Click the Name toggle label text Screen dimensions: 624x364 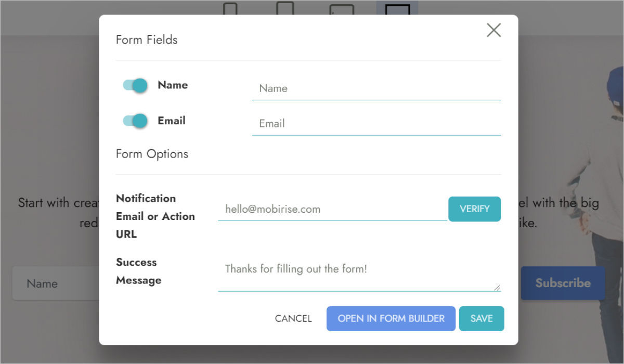click(173, 85)
